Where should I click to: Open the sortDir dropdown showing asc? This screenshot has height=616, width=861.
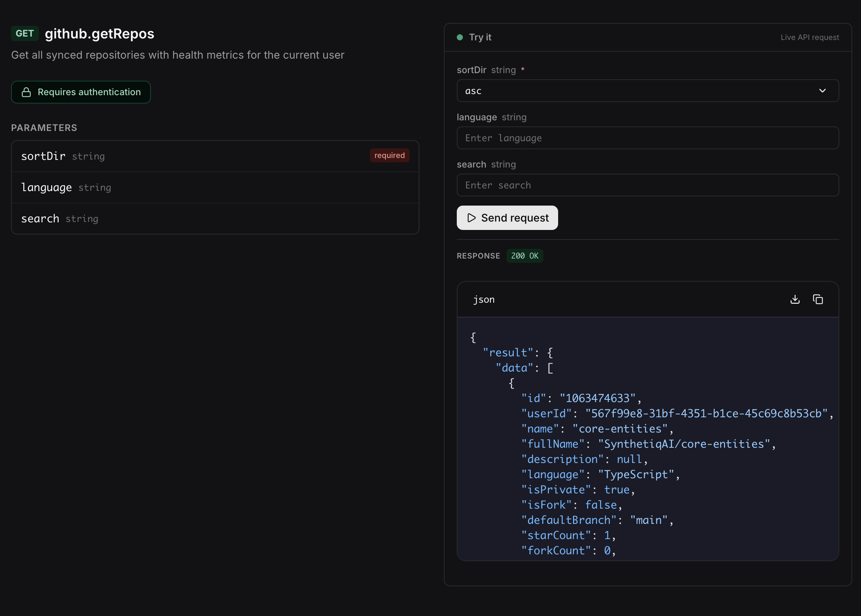point(648,91)
